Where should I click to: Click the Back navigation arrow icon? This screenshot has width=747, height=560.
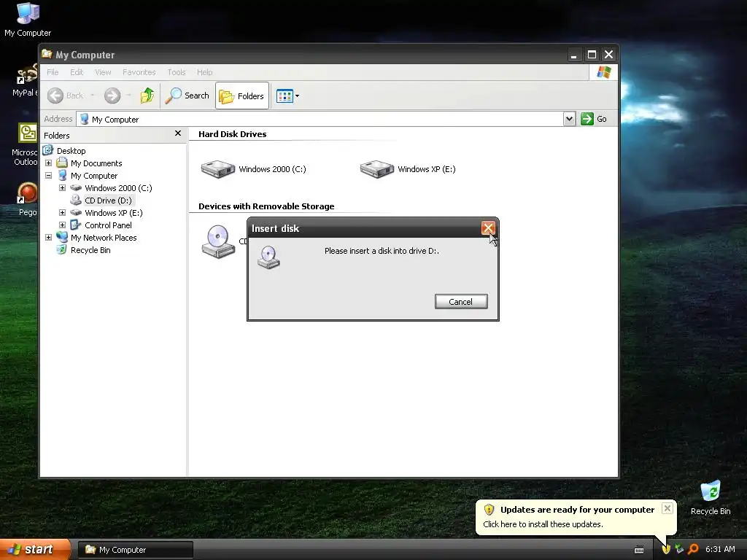click(55, 96)
